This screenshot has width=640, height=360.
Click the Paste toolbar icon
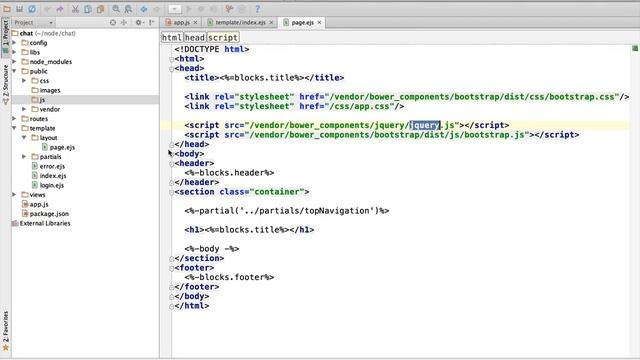point(100,9)
